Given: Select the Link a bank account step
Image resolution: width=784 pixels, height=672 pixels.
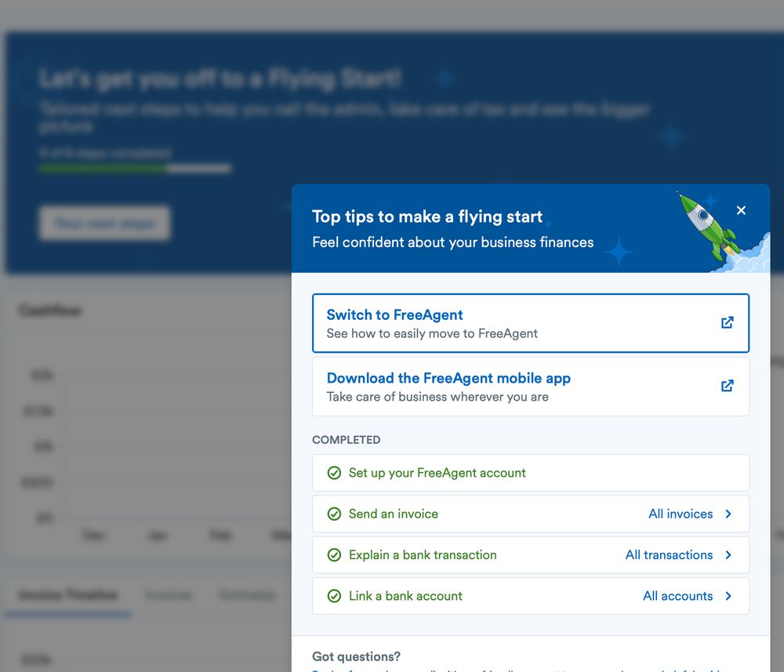Looking at the screenshot, I should pos(531,595).
